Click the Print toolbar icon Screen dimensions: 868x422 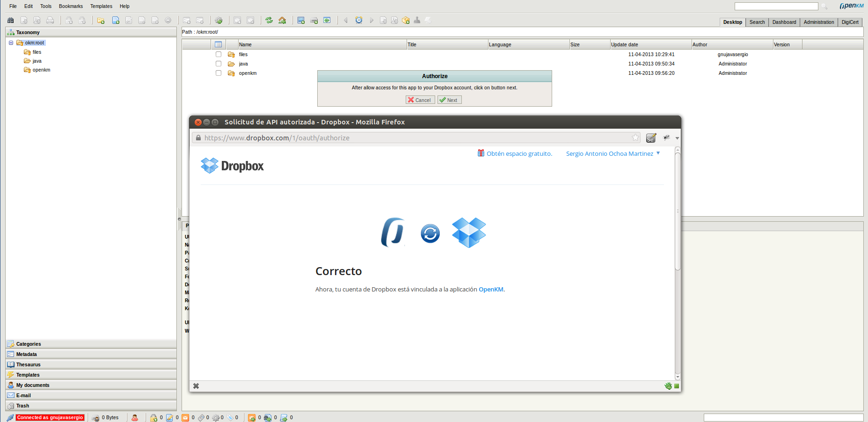(x=50, y=21)
